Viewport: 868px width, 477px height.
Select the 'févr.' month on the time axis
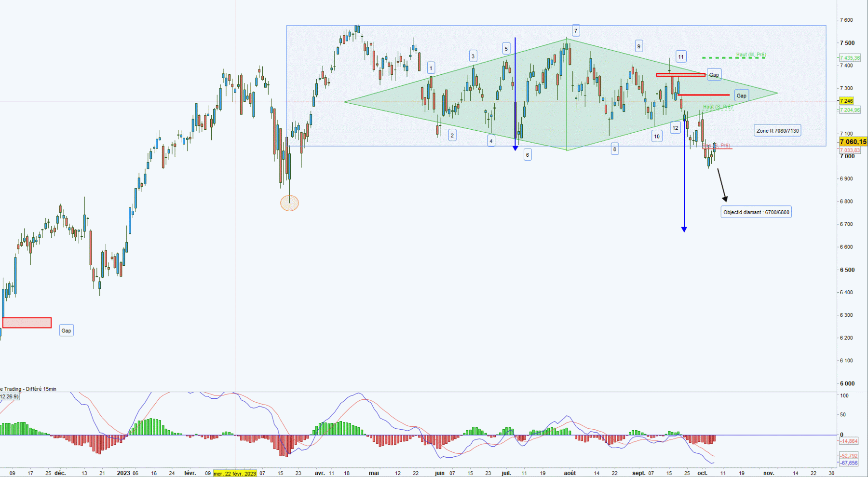(x=190, y=473)
